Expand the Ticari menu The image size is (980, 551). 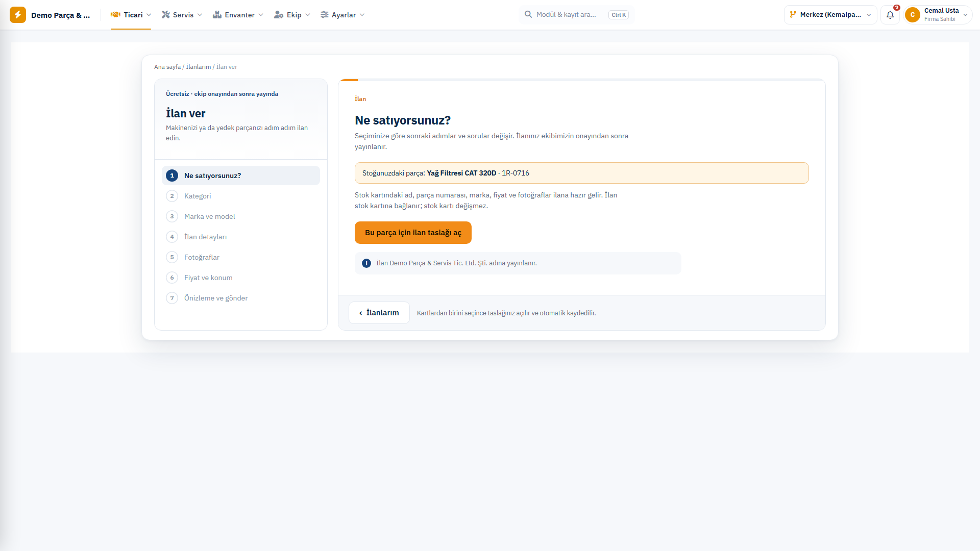click(x=131, y=15)
